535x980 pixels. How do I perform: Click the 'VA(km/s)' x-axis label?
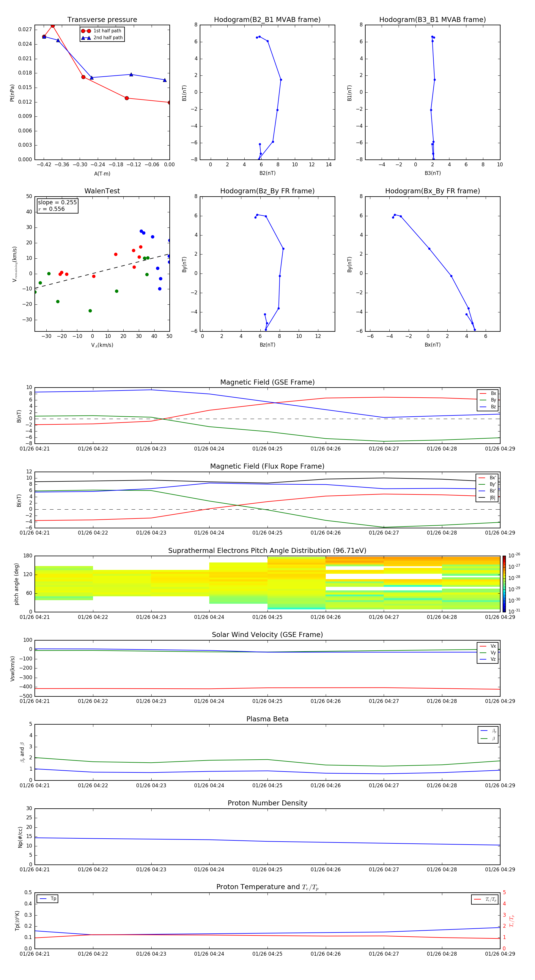pos(102,345)
